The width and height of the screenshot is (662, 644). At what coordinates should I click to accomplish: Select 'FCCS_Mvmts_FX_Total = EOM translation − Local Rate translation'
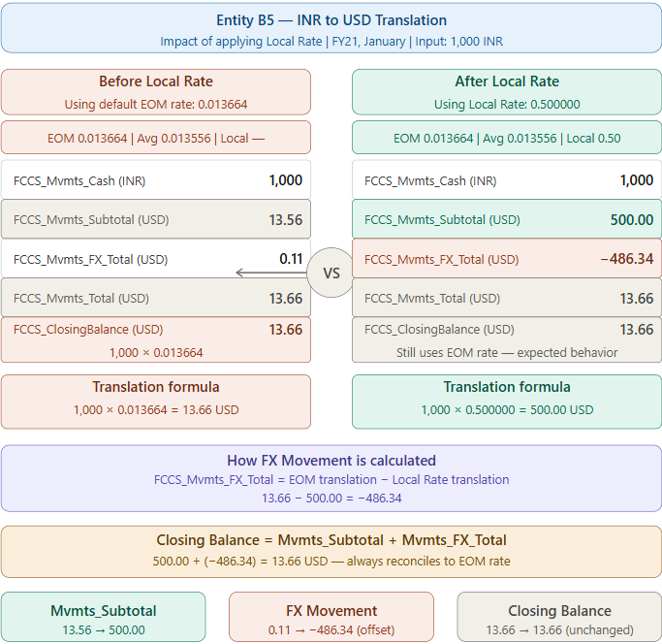(x=331, y=480)
